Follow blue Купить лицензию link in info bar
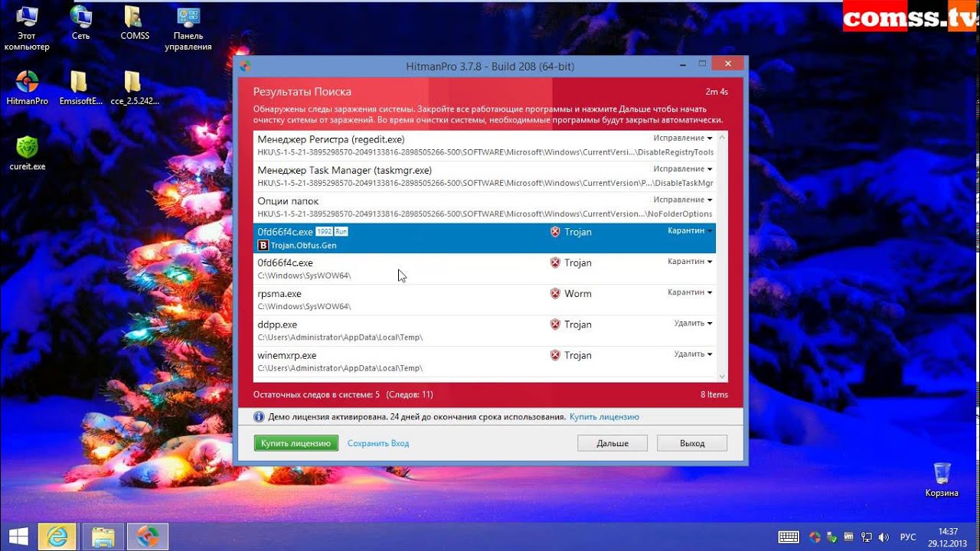Screen dimensions: 980x551 (604, 417)
